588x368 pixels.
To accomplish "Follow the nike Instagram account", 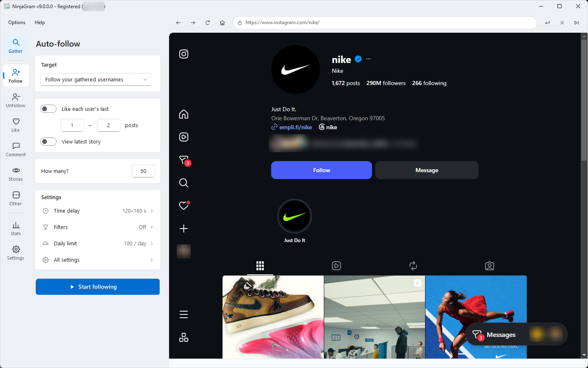I will [321, 170].
